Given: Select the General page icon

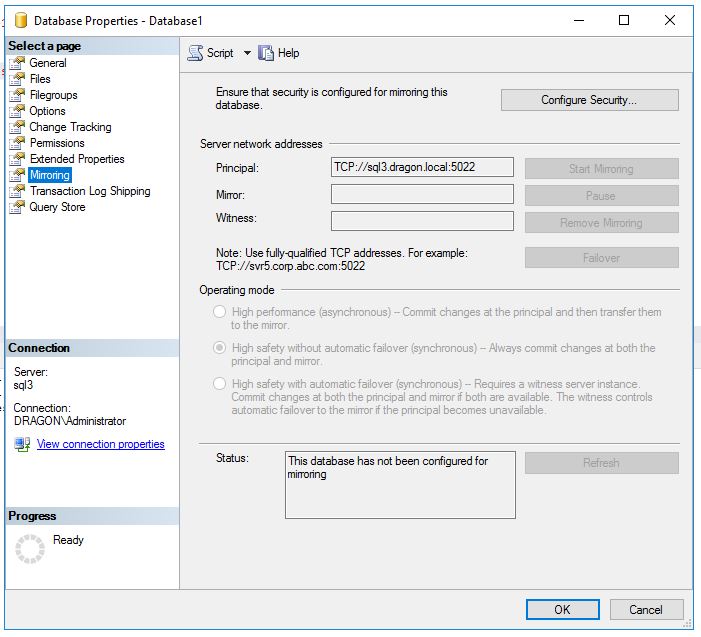Looking at the screenshot, I should pos(16,63).
